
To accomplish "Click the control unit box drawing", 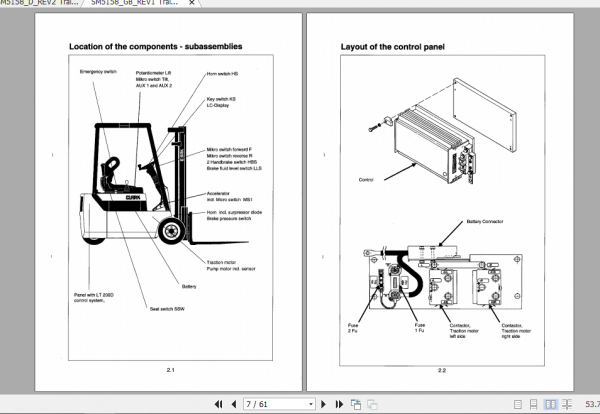I will coord(434,145).
